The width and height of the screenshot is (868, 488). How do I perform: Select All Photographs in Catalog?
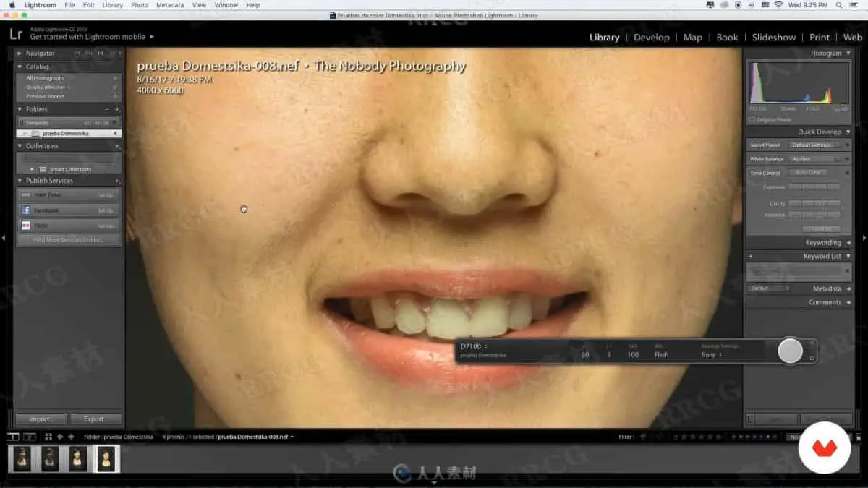(45, 78)
